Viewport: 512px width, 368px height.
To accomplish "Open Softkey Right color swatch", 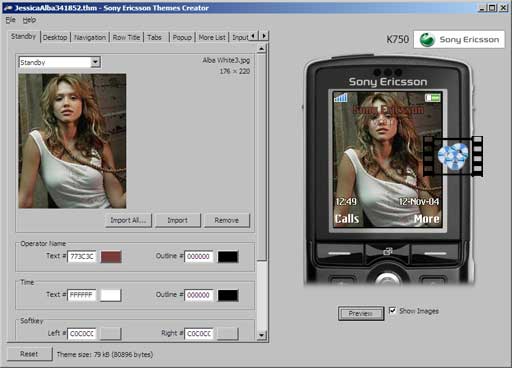I will (228, 334).
